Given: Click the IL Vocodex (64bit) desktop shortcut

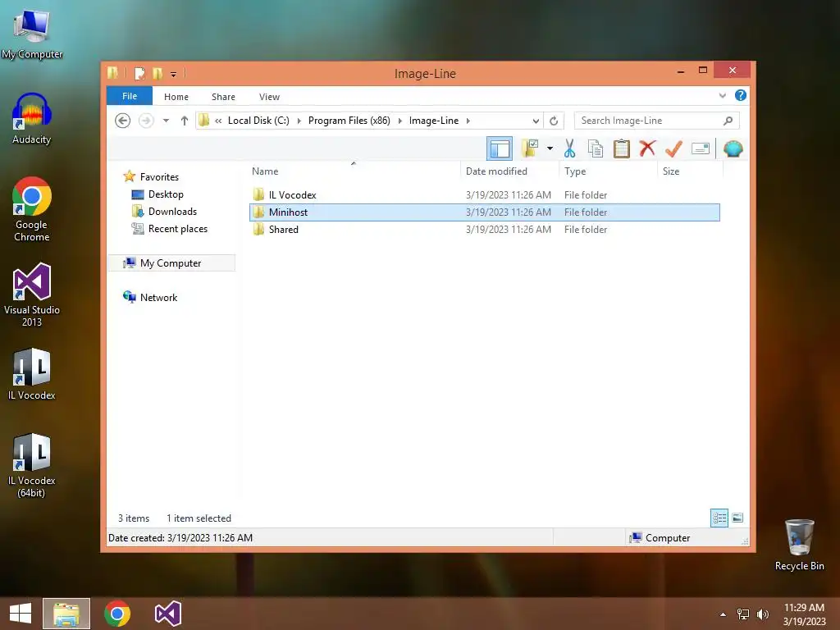Looking at the screenshot, I should pyautogui.click(x=32, y=466).
